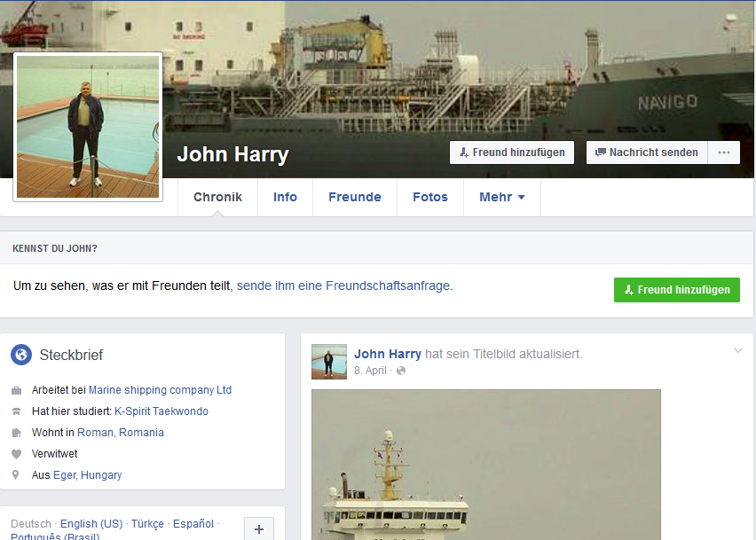Open the Freunde tab
756x540 pixels.
coord(355,197)
